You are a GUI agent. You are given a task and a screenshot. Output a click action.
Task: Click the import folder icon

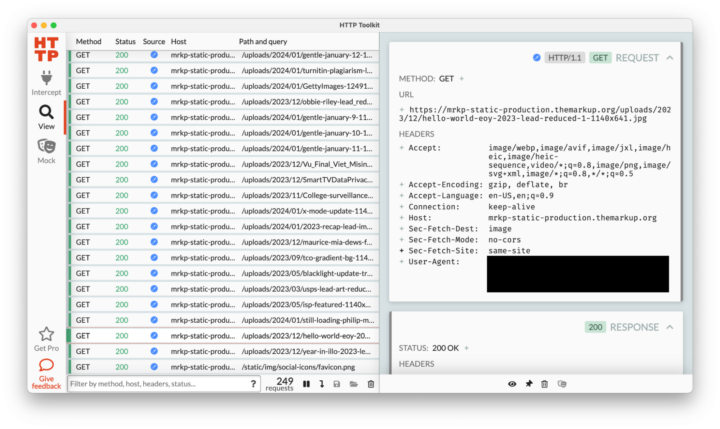(354, 384)
